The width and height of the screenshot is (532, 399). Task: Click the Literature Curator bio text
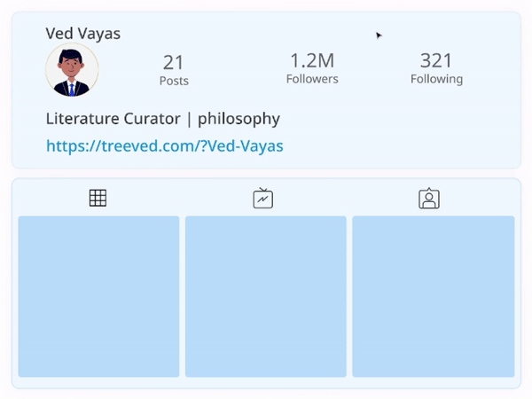113,119
